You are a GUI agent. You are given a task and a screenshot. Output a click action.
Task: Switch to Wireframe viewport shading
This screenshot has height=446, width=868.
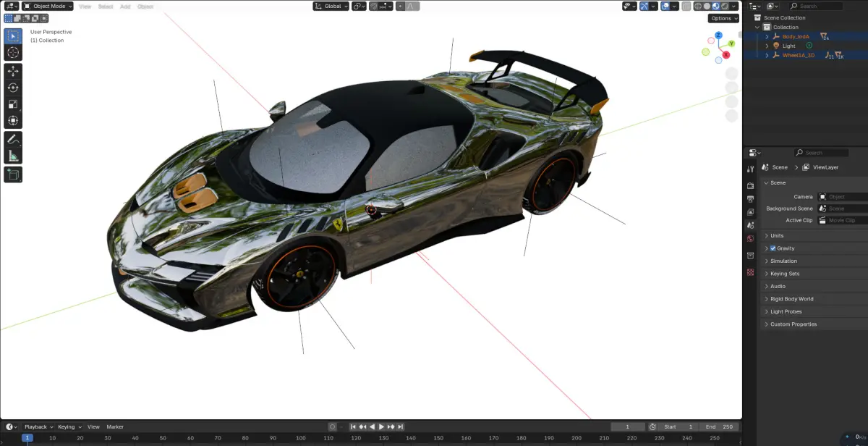[x=698, y=6]
